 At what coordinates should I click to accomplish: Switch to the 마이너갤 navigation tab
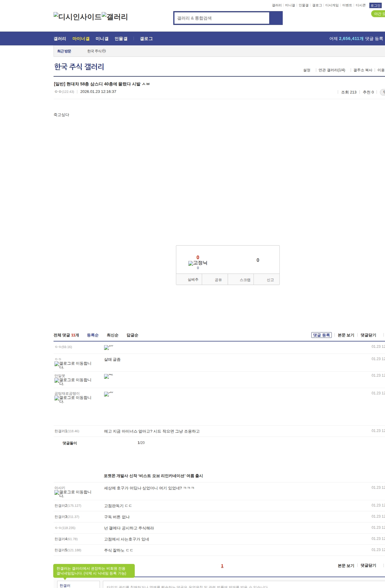(x=81, y=39)
